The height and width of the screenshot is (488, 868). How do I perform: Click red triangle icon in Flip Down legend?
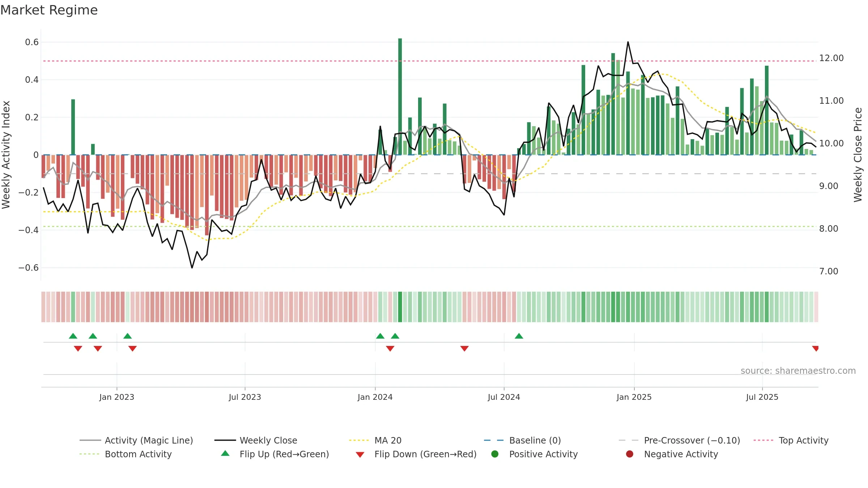pyautogui.click(x=360, y=455)
